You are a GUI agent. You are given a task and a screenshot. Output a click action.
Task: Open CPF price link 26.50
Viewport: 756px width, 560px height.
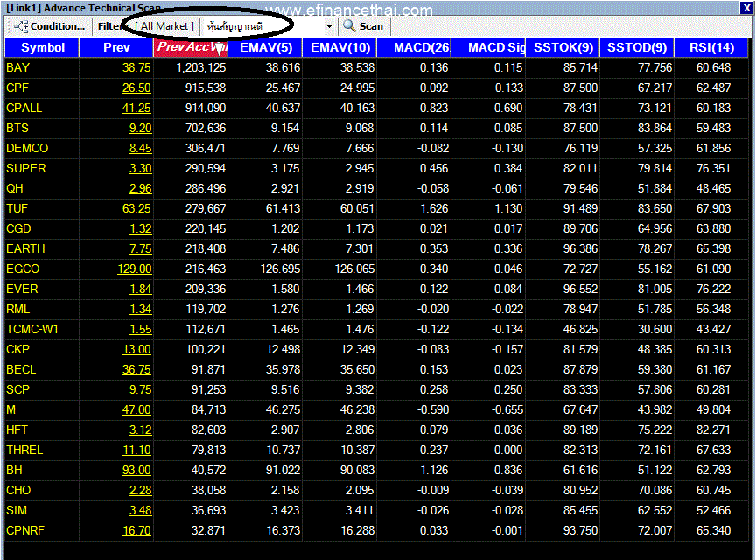136,88
